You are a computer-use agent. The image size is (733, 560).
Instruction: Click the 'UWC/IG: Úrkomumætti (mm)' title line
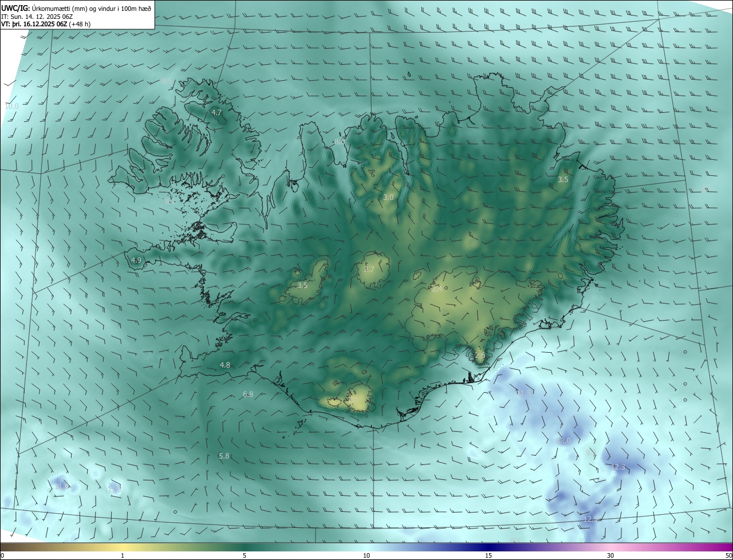click(76, 7)
